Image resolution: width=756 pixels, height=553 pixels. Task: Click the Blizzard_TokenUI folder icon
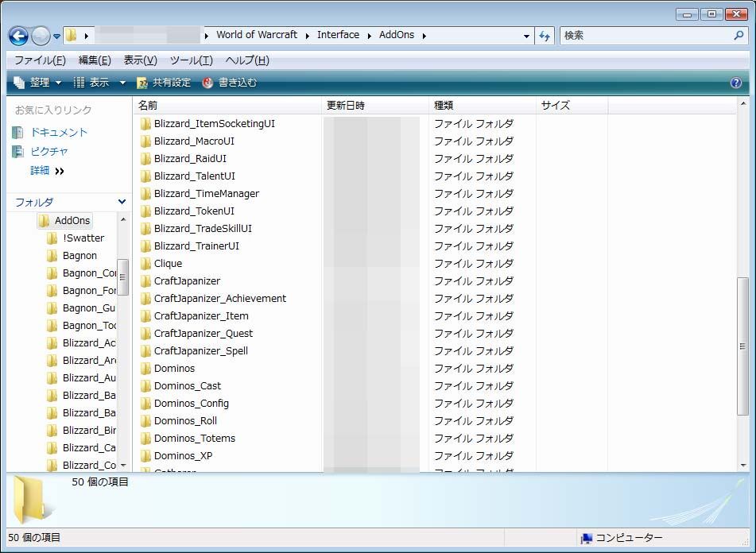click(145, 211)
